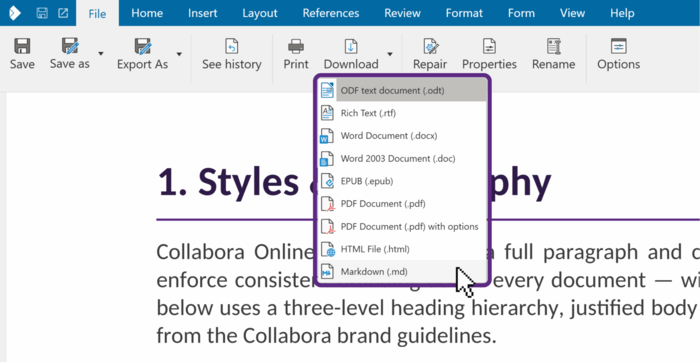Download as Word Document (.docx)
This screenshot has height=362, width=700.
click(402, 136)
